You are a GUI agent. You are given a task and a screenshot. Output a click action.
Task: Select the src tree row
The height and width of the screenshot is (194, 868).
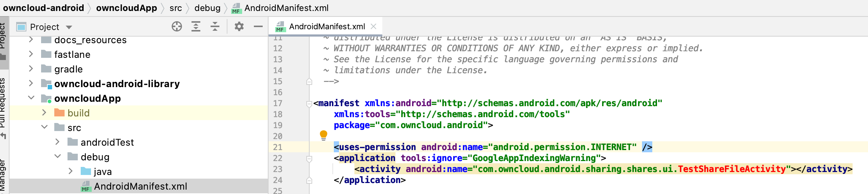click(x=139, y=127)
